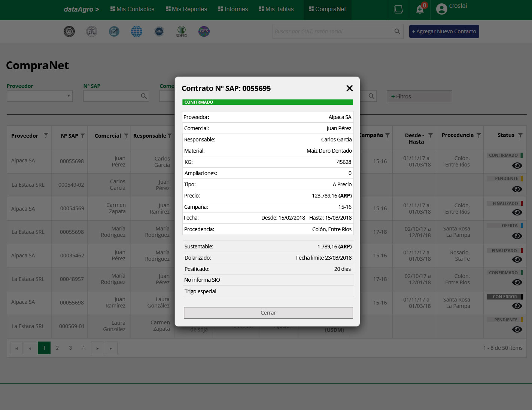
Task: Open the Status column filter funnel
Action: pyautogui.click(x=520, y=135)
